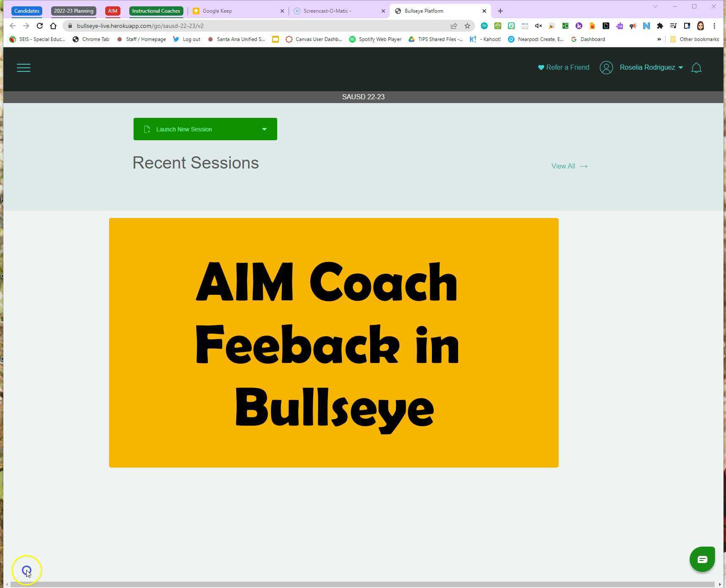
Task: Click the Mote extension icon
Action: coord(484,26)
